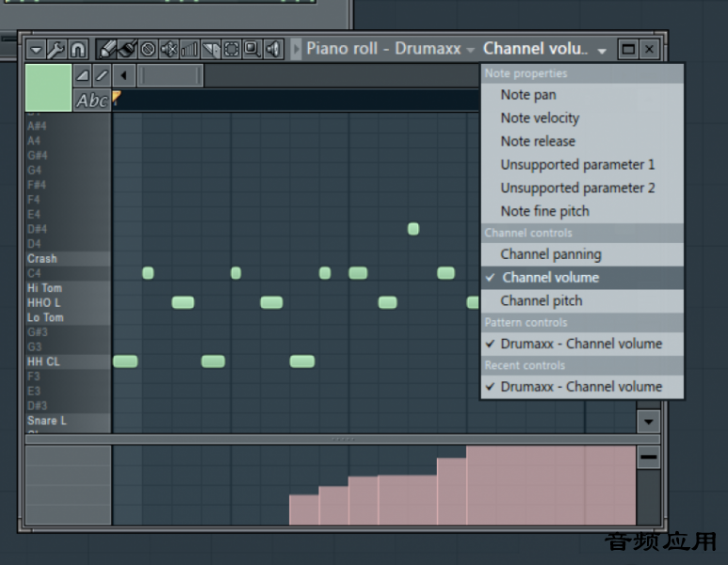Screen dimensions: 728x565
Task: Click the tallest volume event bar
Action: click(551, 486)
